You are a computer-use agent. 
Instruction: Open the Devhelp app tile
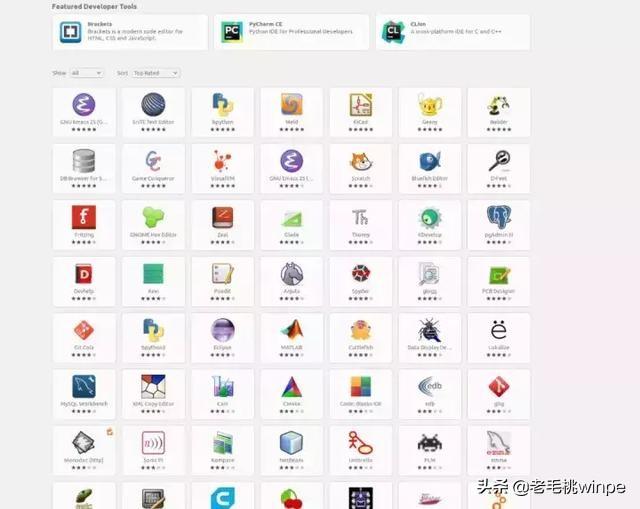[x=84, y=281]
